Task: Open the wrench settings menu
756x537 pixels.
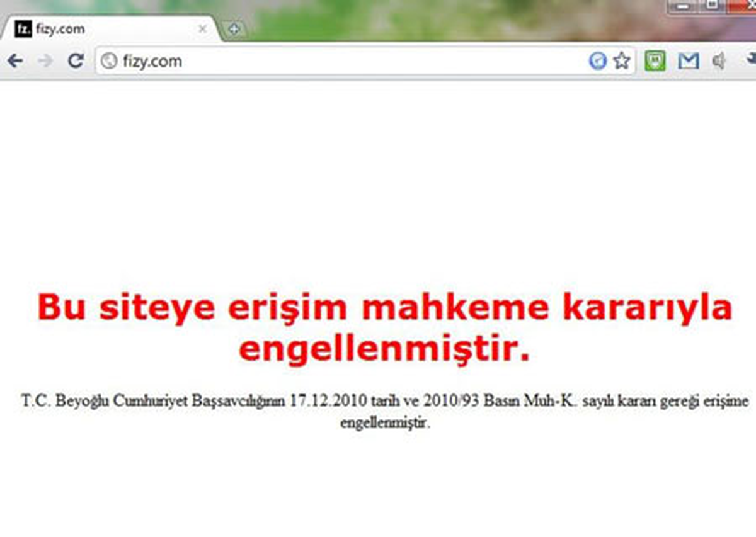Action: 751,60
